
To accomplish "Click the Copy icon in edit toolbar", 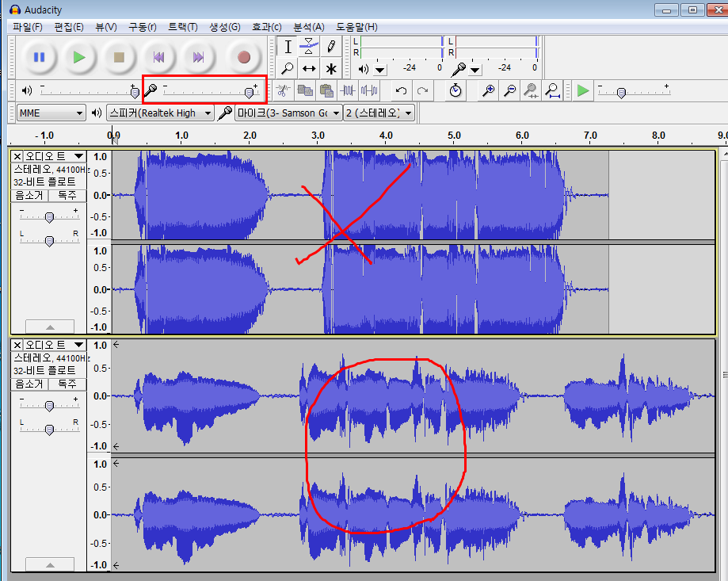I will 304,90.
